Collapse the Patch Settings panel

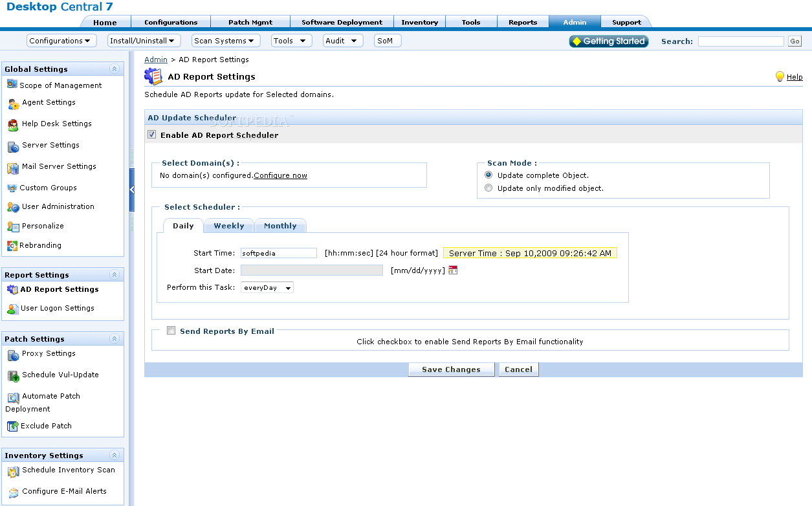tap(115, 339)
